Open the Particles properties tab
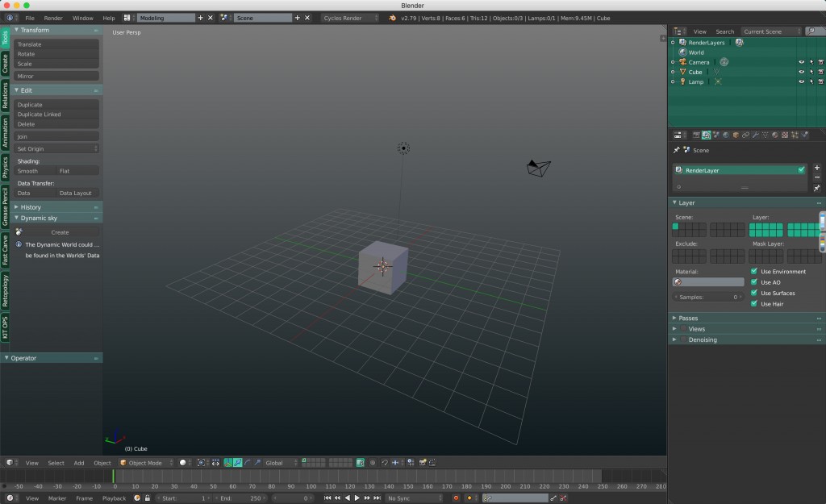826x504 pixels. 794,135
